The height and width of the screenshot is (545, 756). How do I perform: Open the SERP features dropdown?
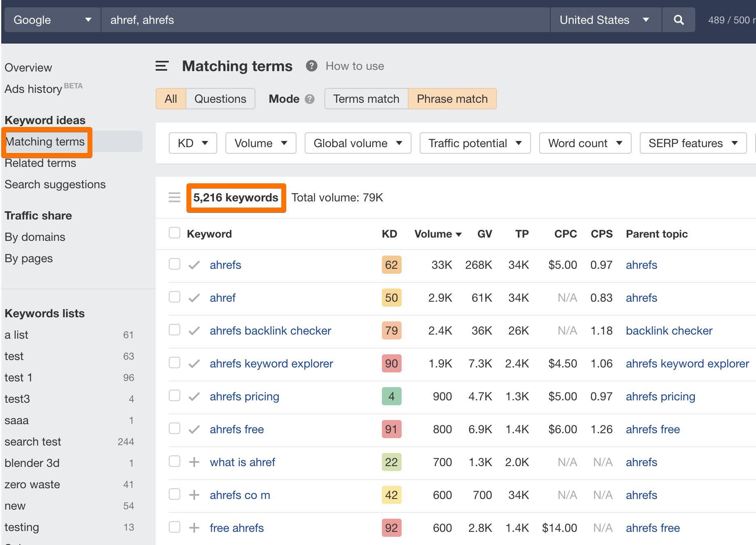[693, 143]
